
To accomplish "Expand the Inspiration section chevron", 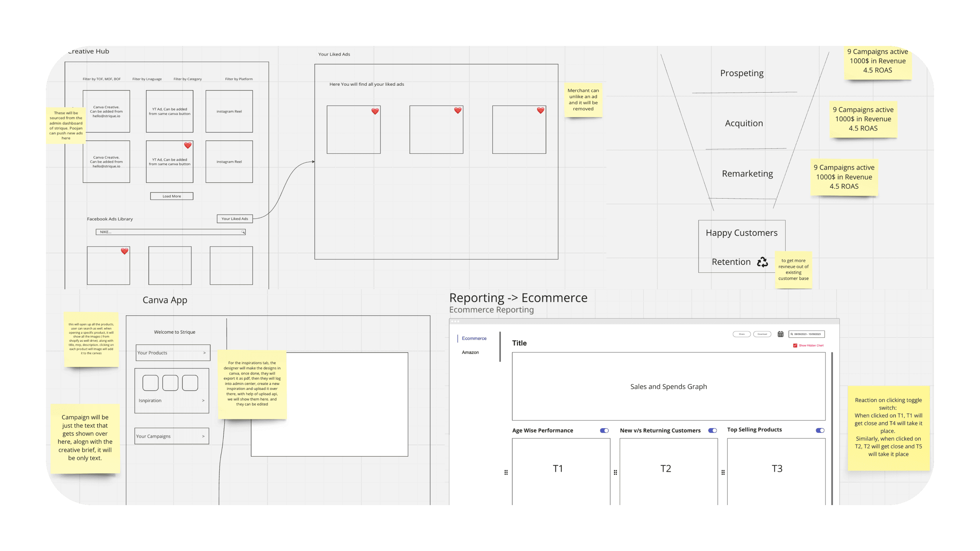I will point(203,401).
